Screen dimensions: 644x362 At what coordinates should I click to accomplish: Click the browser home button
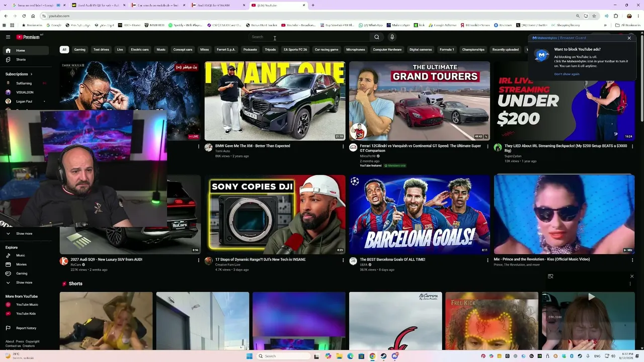(33, 16)
